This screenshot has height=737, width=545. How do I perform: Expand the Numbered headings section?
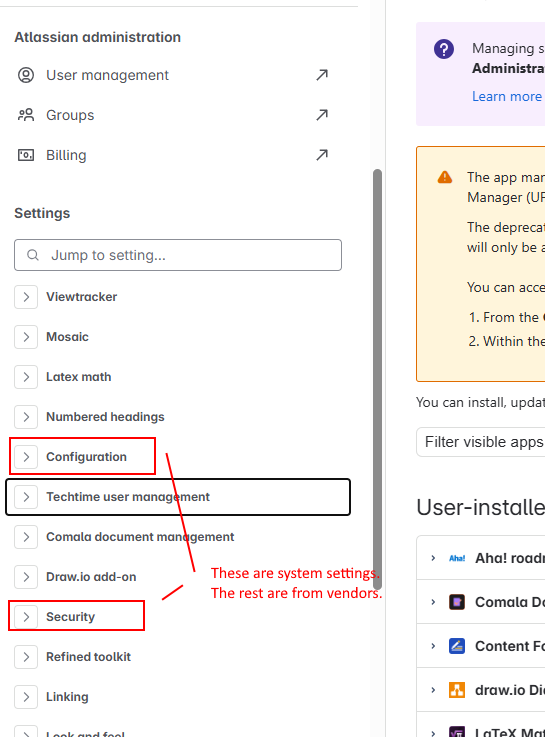26,417
